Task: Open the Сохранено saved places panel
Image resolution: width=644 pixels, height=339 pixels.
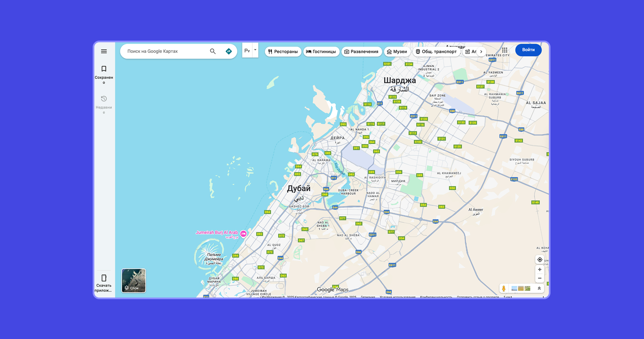Action: 104,74
